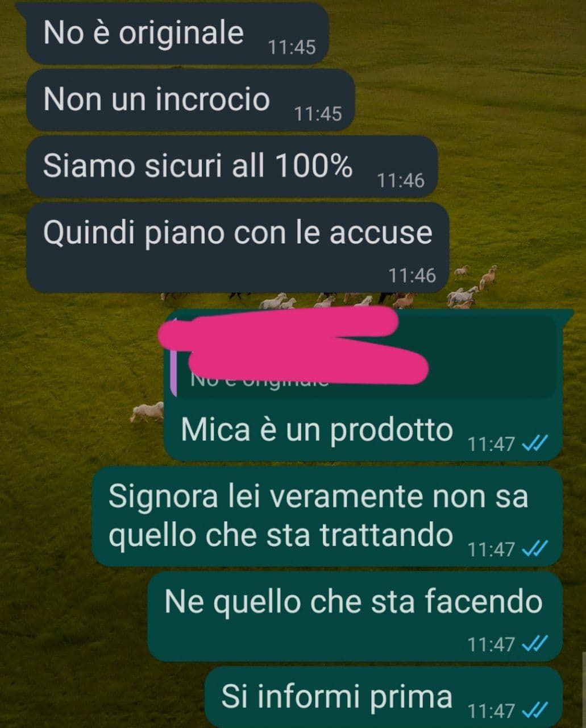Click read receipt ticks on 'Si informi prima'
The image size is (586, 728).
(x=534, y=710)
